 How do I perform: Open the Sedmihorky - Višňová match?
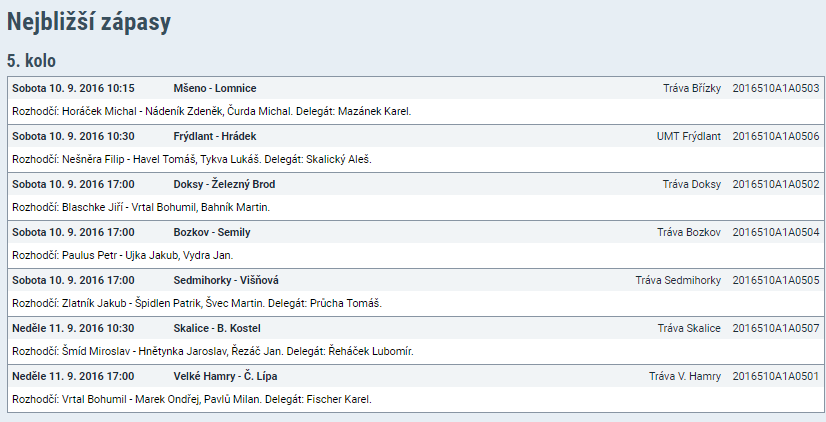[225, 280]
